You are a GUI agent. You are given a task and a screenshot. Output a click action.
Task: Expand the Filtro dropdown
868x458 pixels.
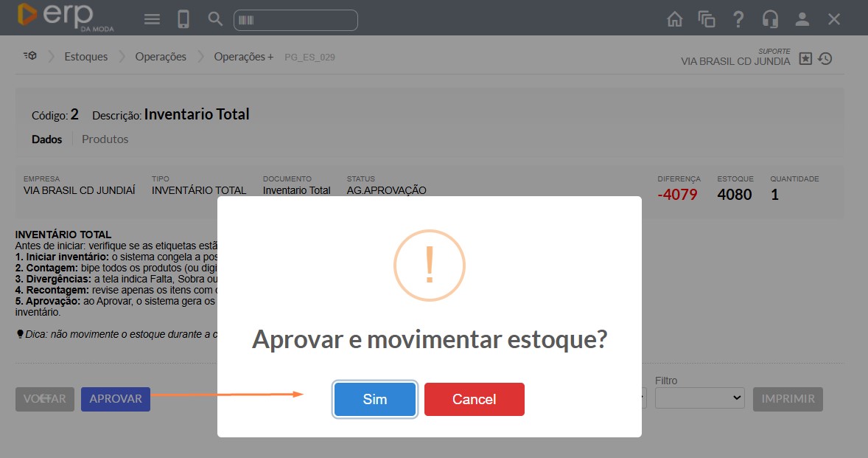699,398
